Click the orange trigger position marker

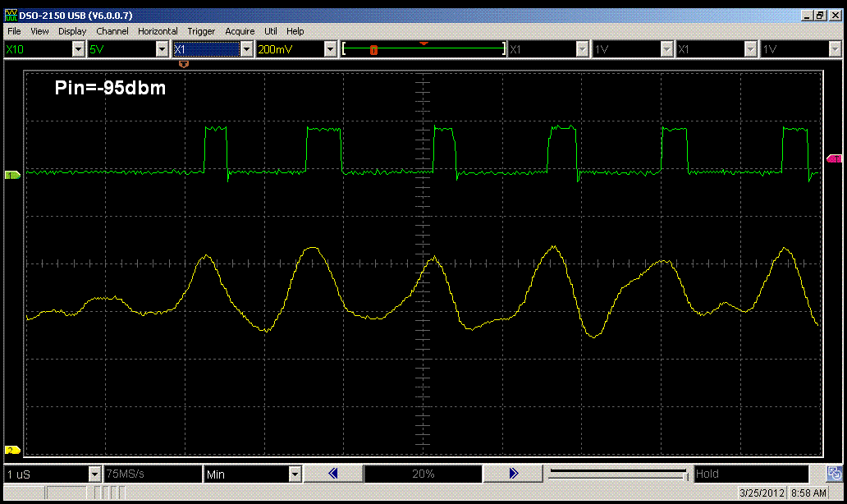pyautogui.click(x=184, y=64)
